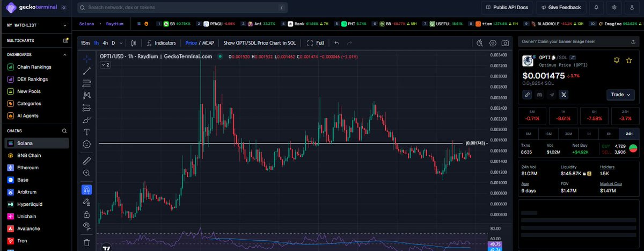Collapse the Dashboards section

click(65, 55)
